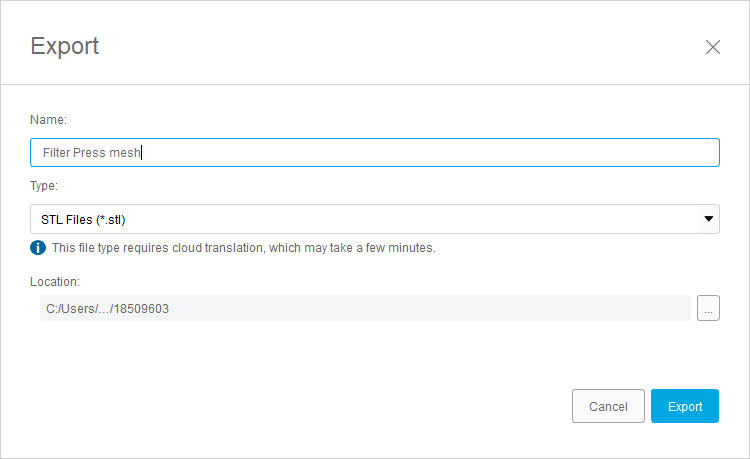Expand the Type dropdown arrow
This screenshot has width=750, height=459.
click(x=708, y=218)
